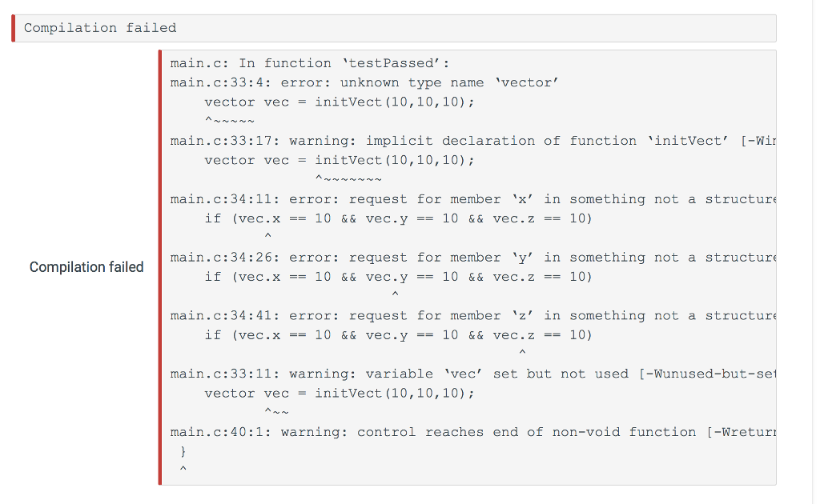The width and height of the screenshot is (820, 504).
Task: Click the if statement under the member 'x' error
Action: [x=398, y=218]
